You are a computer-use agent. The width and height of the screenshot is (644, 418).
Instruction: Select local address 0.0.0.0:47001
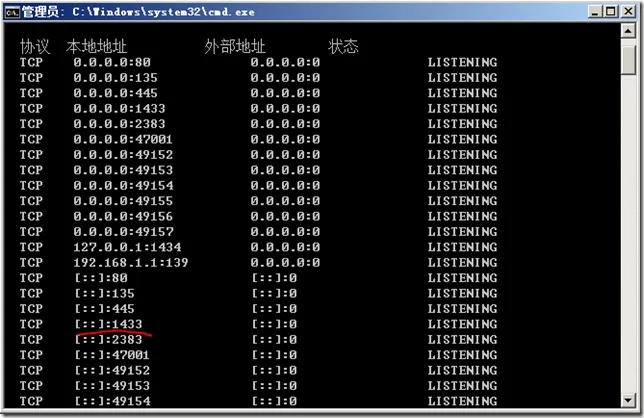tap(123, 139)
